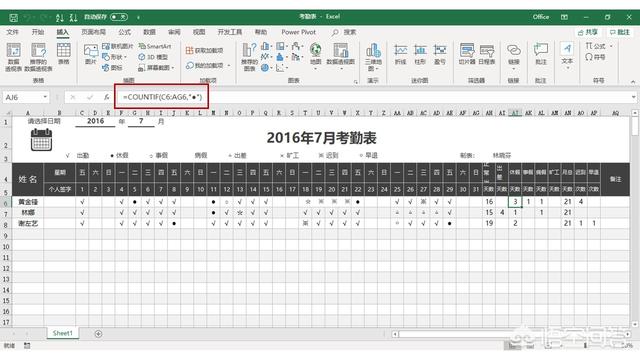The width and height of the screenshot is (640, 360).
Task: Open the Name Box dropdown arrow
Action: pos(45,97)
